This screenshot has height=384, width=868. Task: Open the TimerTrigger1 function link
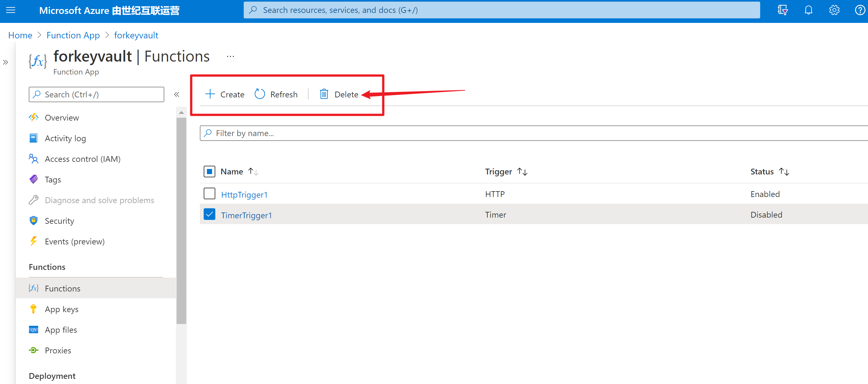tap(246, 215)
